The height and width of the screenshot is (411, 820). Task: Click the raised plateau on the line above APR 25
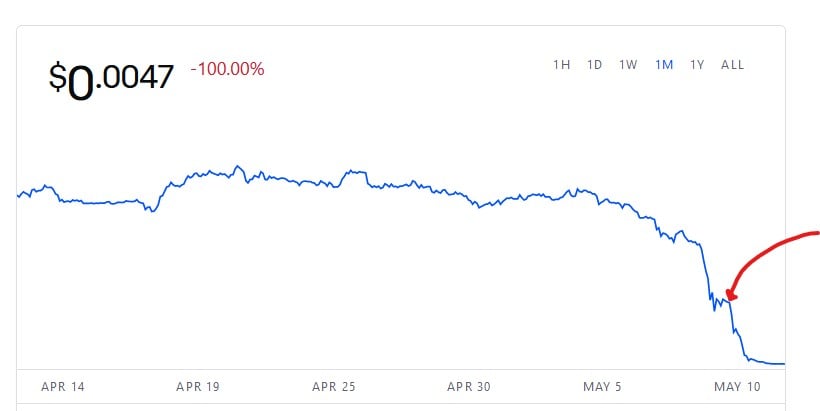[x=355, y=172]
